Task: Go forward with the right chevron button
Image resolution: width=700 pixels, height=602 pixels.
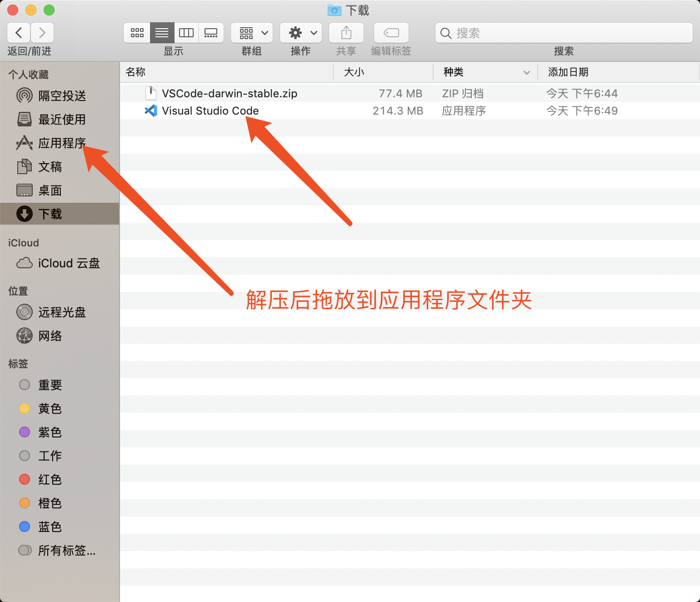Action: (x=42, y=33)
